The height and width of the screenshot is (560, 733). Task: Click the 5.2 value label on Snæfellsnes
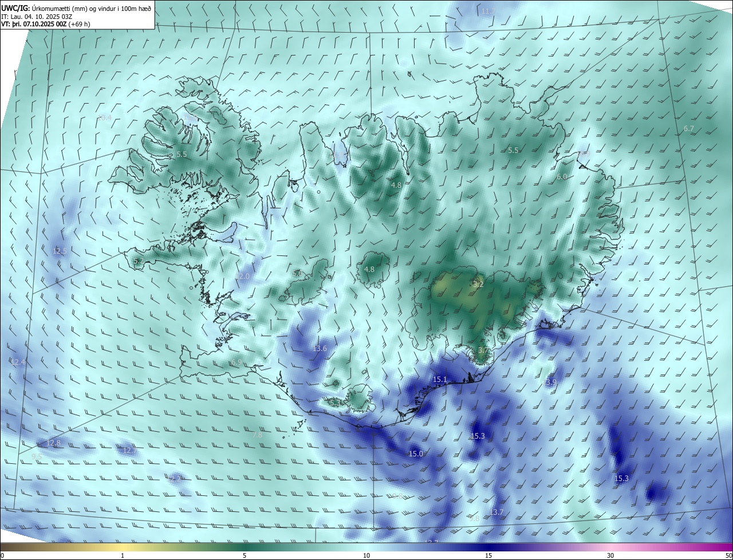(x=138, y=261)
